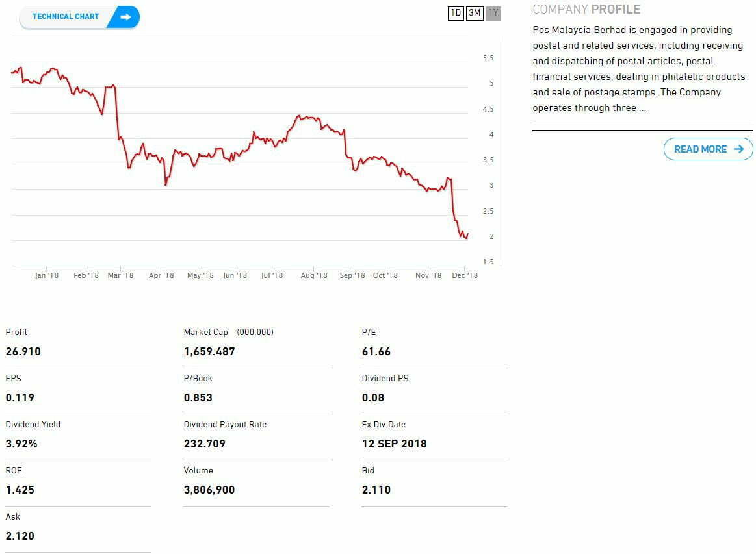Click the blue arrow on Technical Chart
756x554 pixels.
point(125,17)
